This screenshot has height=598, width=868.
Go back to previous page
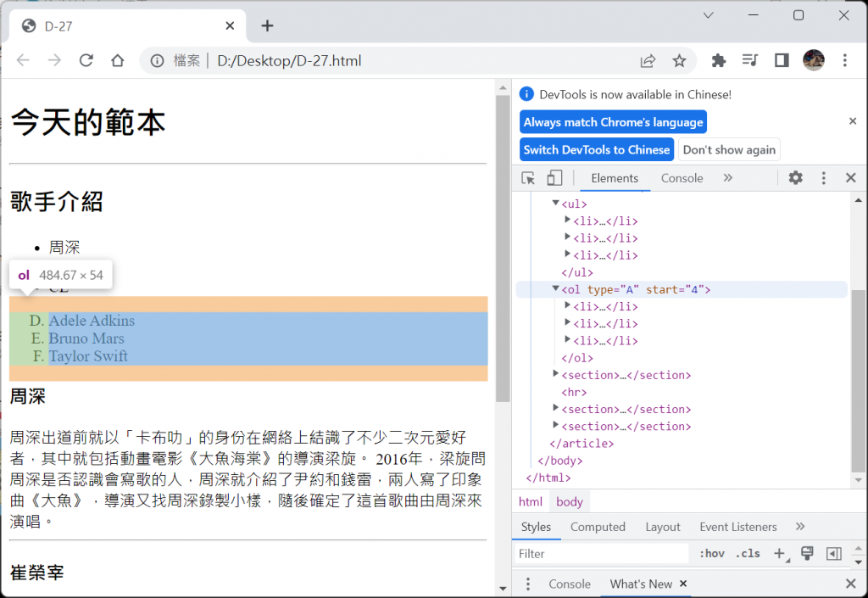coord(23,60)
